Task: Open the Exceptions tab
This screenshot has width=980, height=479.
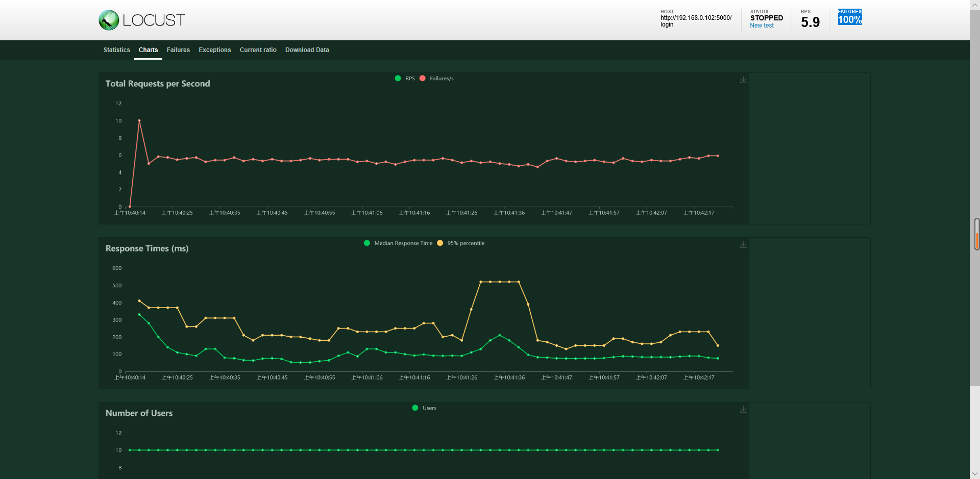Action: point(215,50)
